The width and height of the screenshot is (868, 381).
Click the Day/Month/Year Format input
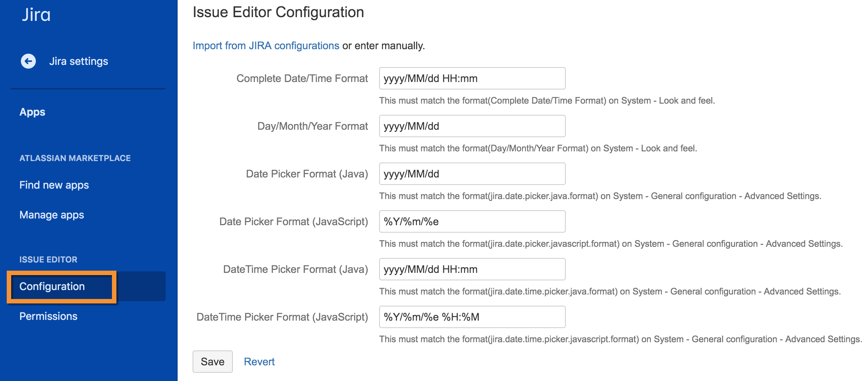point(472,126)
